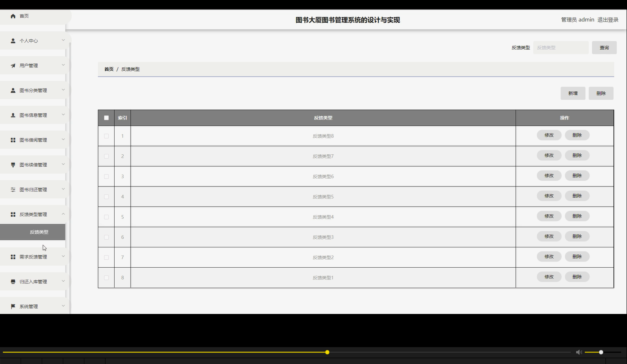This screenshot has width=627, height=364.
Task: Click the grid icon next to 图书借阅管理
Action: click(x=13, y=140)
